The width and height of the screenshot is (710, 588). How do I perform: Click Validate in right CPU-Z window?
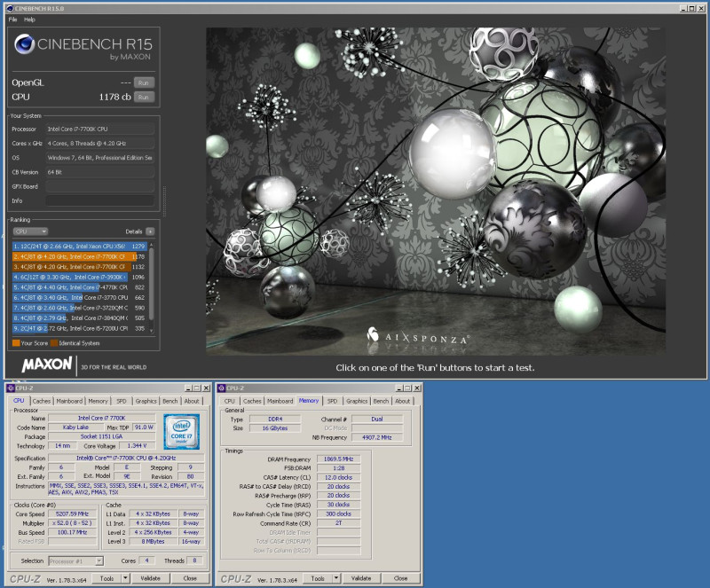pyautogui.click(x=361, y=578)
